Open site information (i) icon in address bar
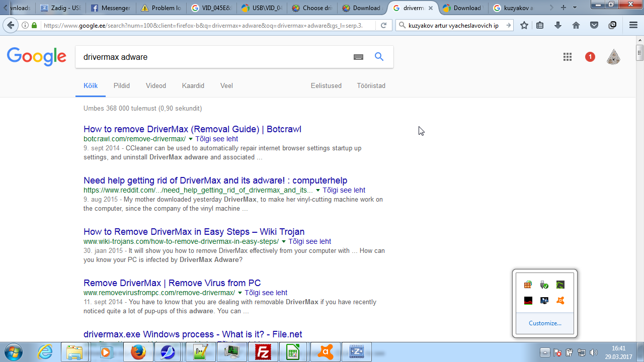 [x=25, y=25]
